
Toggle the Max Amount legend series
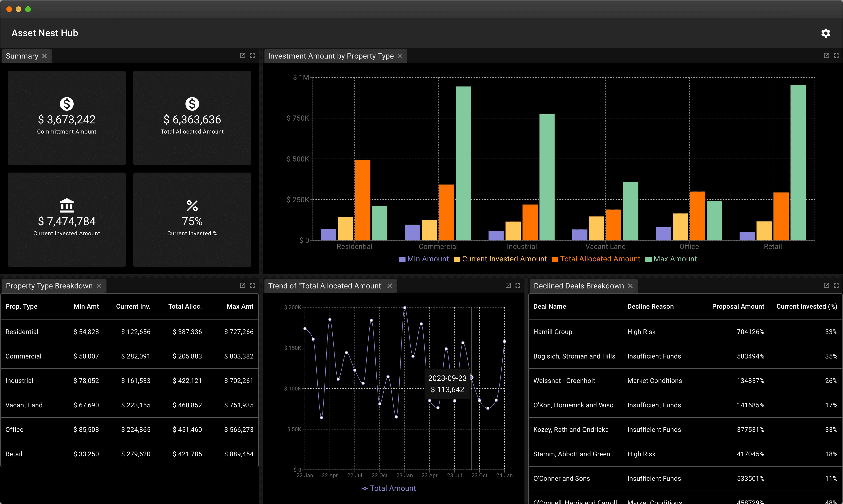tap(671, 259)
